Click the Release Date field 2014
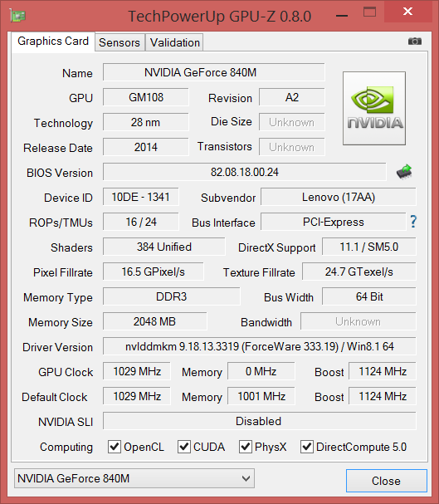Viewport: 439px width, 504px height. click(146, 147)
